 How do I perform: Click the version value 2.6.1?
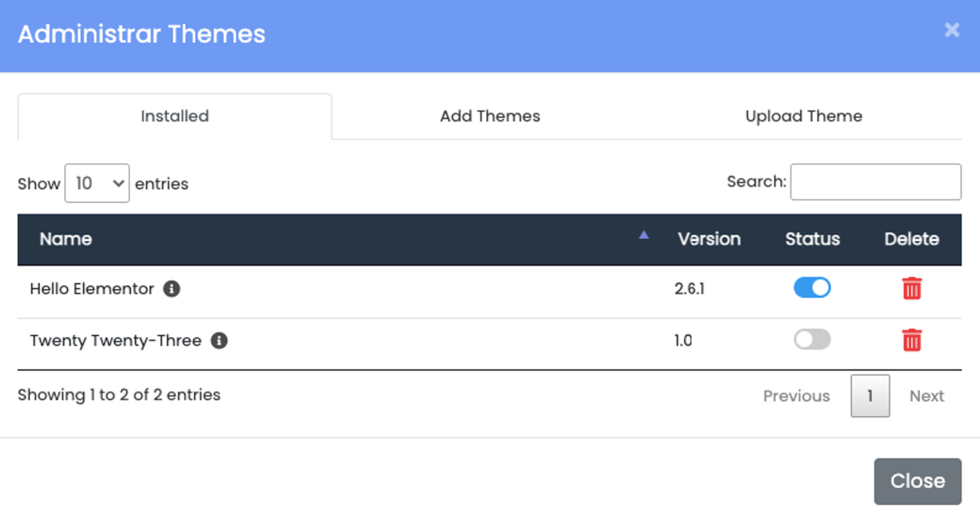click(690, 289)
